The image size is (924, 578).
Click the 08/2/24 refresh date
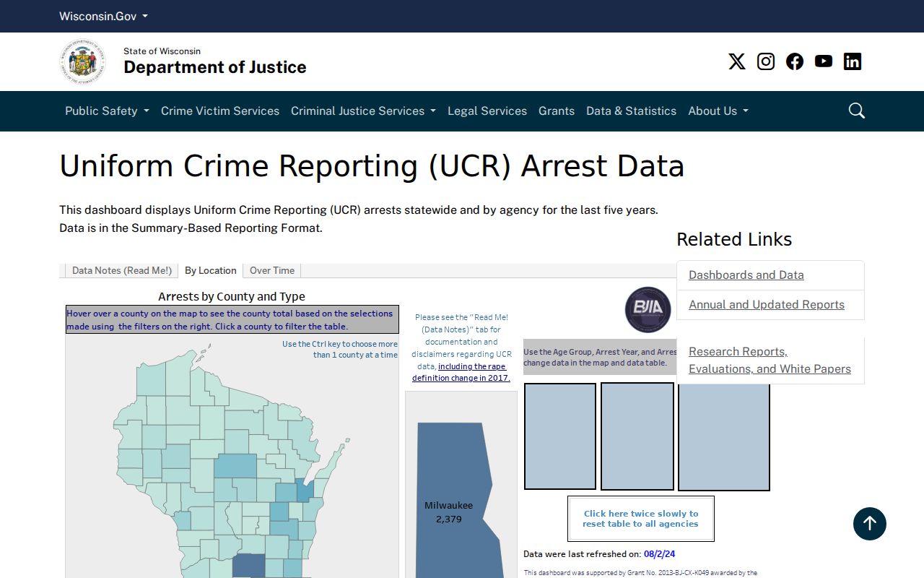click(x=659, y=554)
